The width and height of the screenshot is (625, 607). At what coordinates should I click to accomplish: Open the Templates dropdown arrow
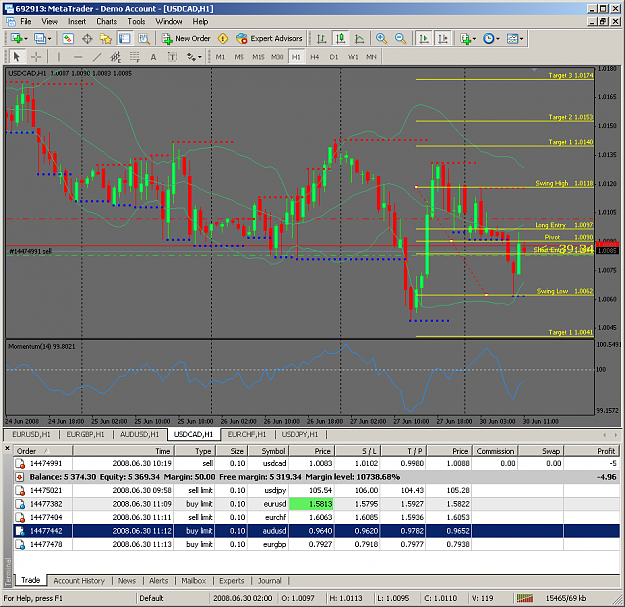pos(521,39)
